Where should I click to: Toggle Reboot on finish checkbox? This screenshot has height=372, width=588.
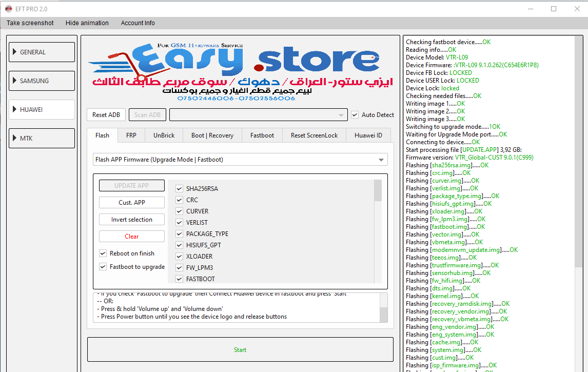tap(103, 253)
